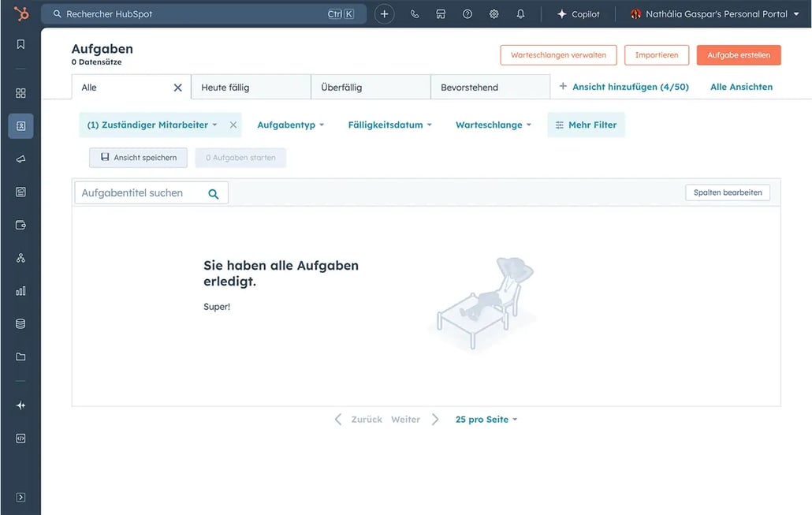
Task: Select the database data management icon in sidebar
Action: 20,323
